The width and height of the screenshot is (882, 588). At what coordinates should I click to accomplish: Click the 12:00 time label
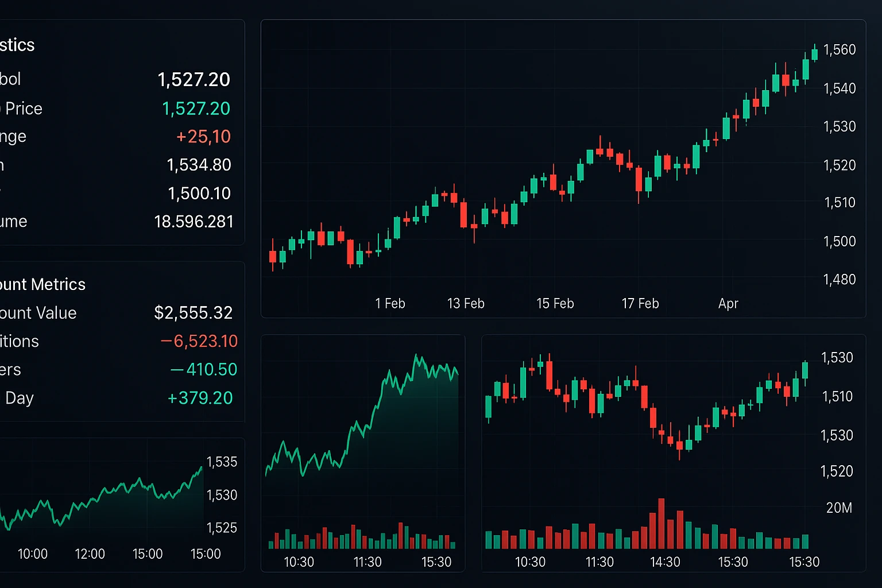[x=90, y=554]
